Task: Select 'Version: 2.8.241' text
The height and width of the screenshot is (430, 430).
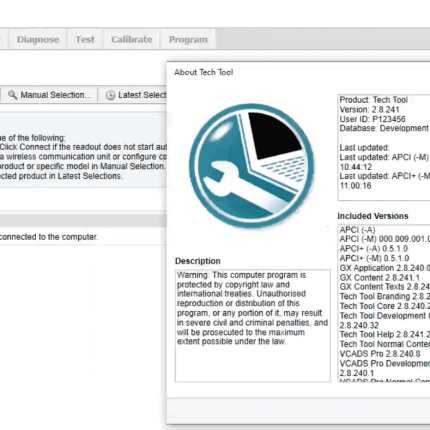Action: [x=369, y=109]
